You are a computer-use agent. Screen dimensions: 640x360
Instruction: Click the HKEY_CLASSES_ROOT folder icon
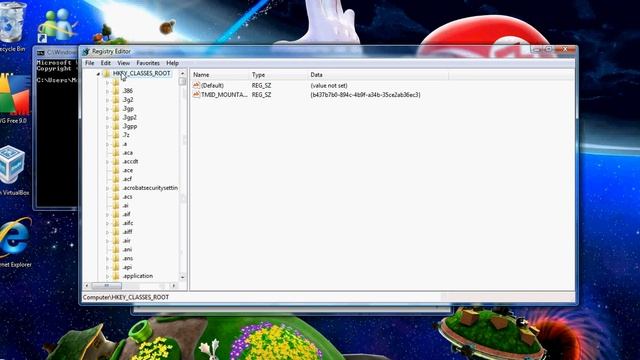click(x=107, y=73)
